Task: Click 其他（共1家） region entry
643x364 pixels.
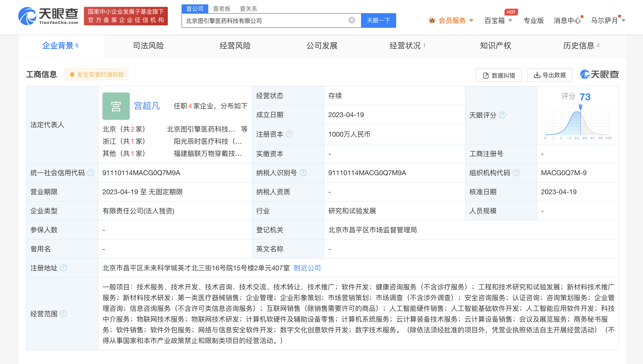Action: pos(124,153)
